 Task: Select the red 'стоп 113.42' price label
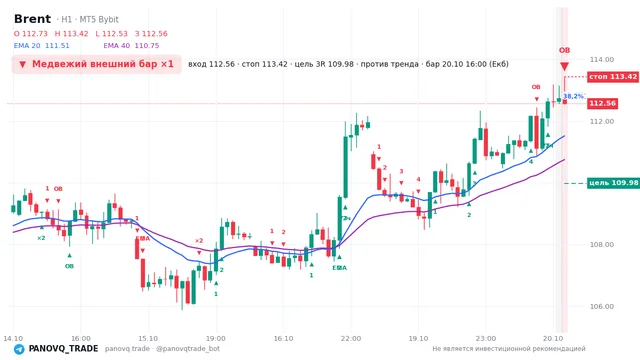click(613, 77)
